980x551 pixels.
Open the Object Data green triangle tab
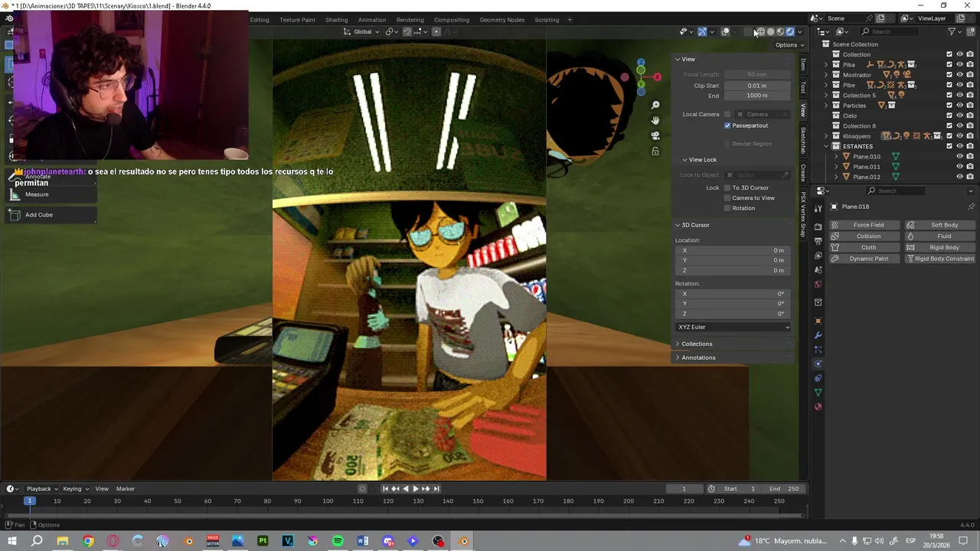pyautogui.click(x=818, y=393)
